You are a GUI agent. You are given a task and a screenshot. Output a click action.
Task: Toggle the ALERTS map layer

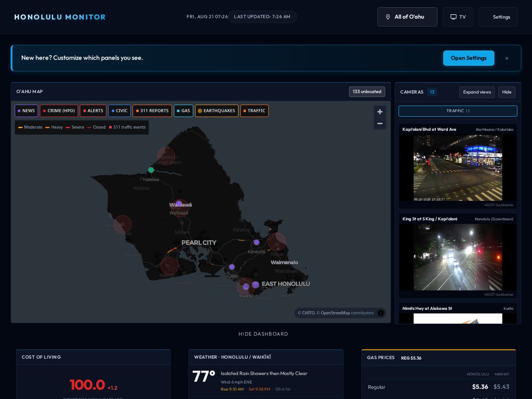click(93, 111)
